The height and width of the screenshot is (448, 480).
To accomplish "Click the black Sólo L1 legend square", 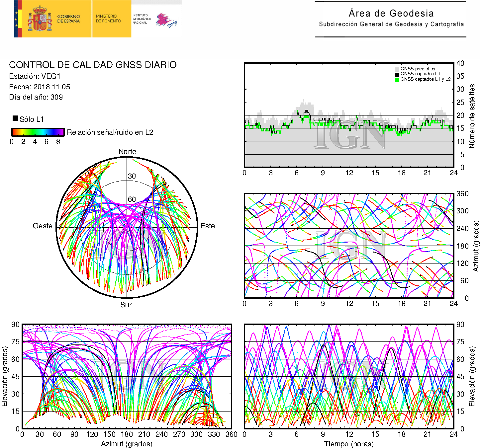I will pos(15,118).
